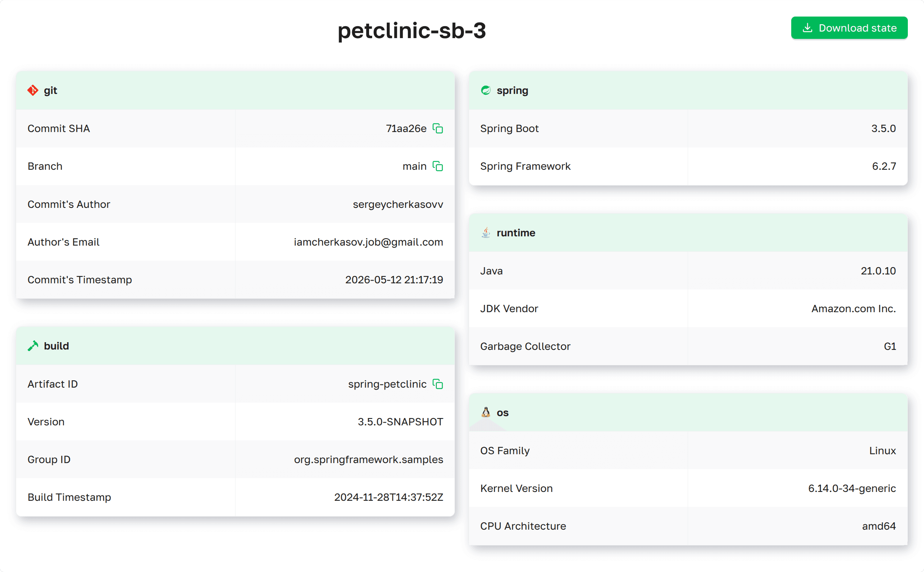Screen dimensions: 924x572
Task: Click the Java row label
Action: click(491, 271)
